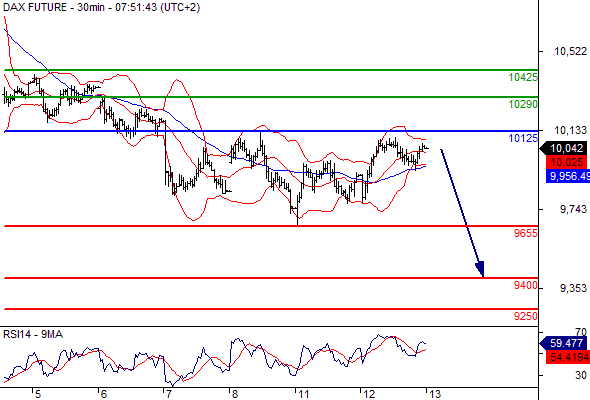Click the red 10,025 price tag
The width and height of the screenshot is (590, 400).
[x=566, y=163]
